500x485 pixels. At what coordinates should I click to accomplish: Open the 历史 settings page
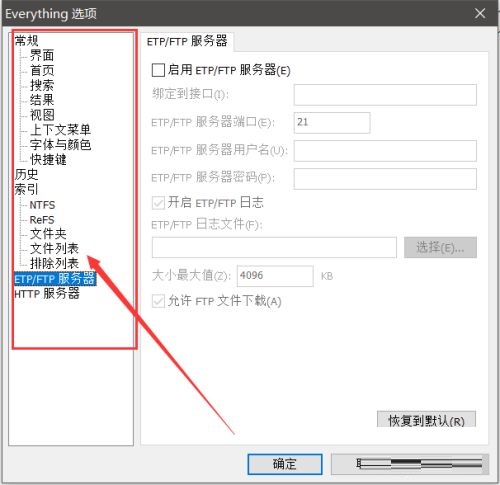pos(26,174)
